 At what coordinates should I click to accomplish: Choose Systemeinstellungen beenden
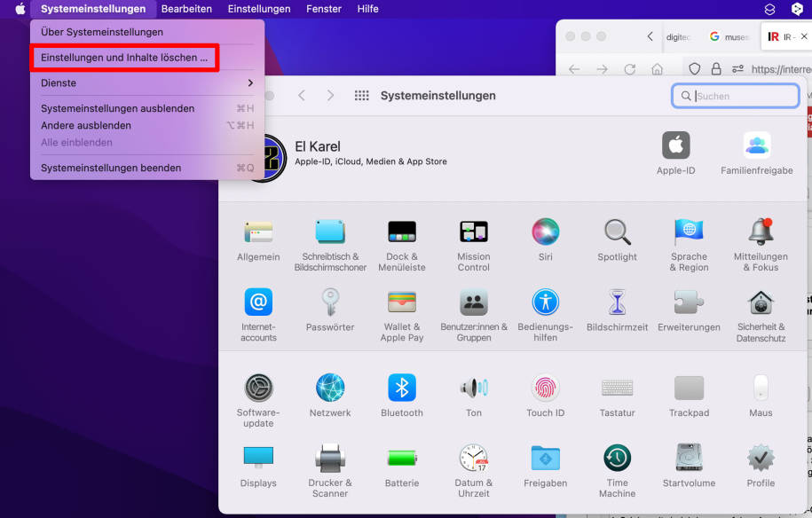(147, 168)
